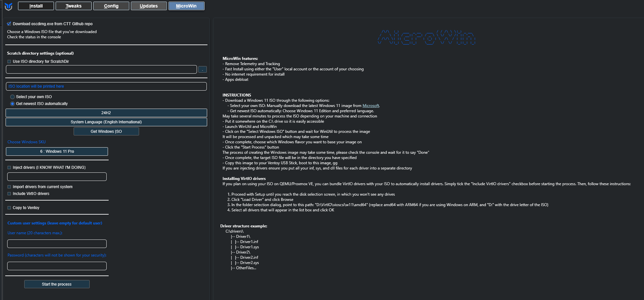Choose Select your own ISO radio button

(x=12, y=97)
